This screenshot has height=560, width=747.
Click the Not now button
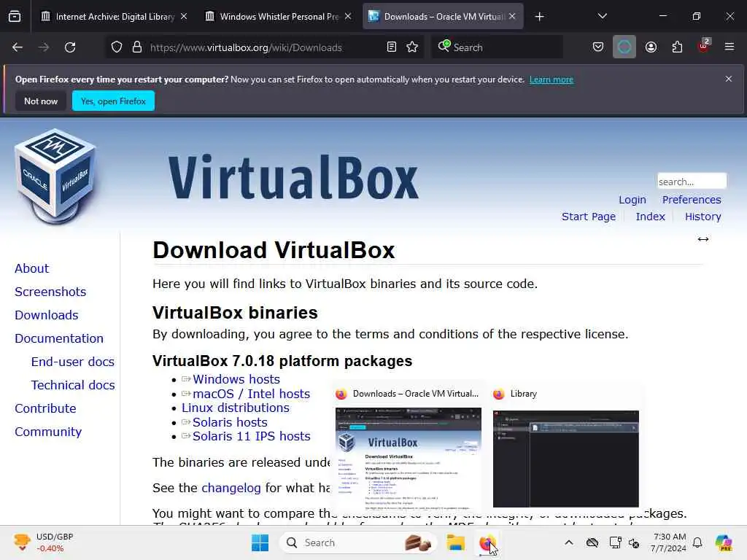click(x=41, y=101)
